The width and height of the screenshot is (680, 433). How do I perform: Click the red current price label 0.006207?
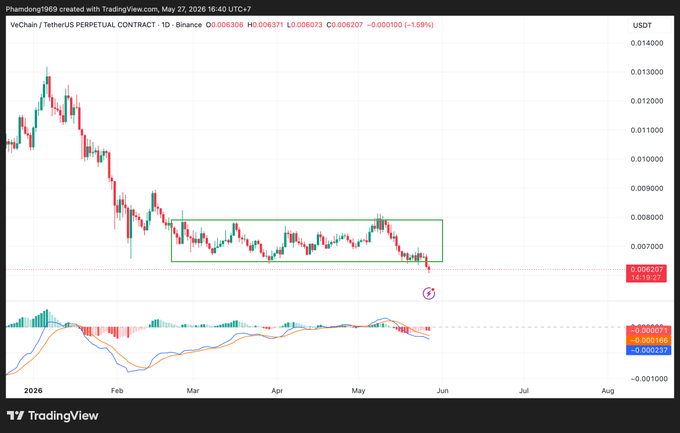647,269
